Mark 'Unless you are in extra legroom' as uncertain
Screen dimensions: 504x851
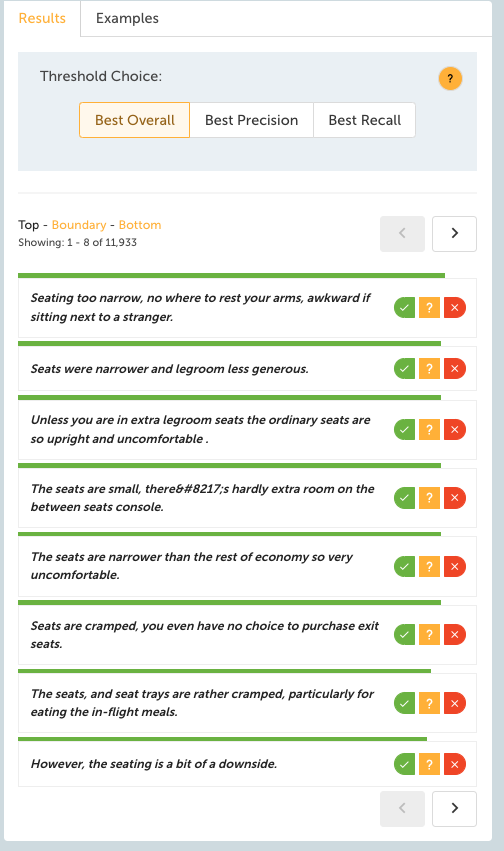pyautogui.click(x=429, y=429)
